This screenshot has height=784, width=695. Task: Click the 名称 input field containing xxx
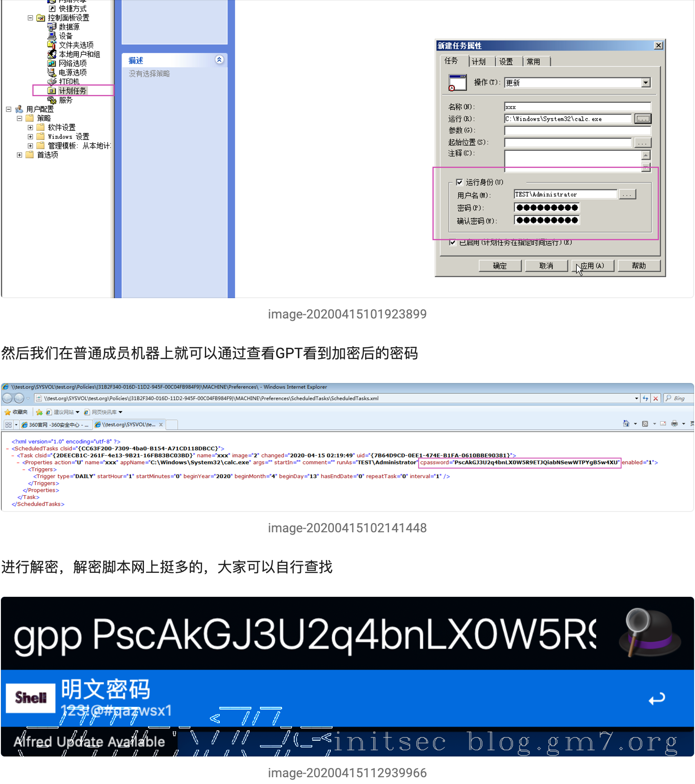coord(577,107)
